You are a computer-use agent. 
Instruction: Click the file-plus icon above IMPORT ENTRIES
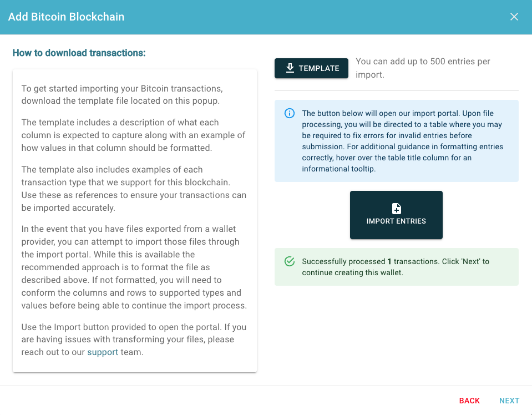point(396,209)
